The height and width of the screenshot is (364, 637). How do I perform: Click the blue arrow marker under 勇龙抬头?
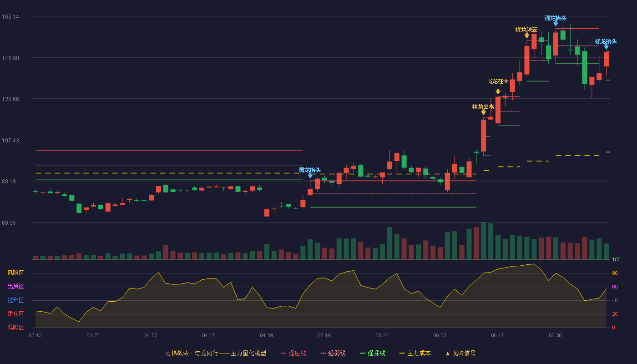pos(310,176)
